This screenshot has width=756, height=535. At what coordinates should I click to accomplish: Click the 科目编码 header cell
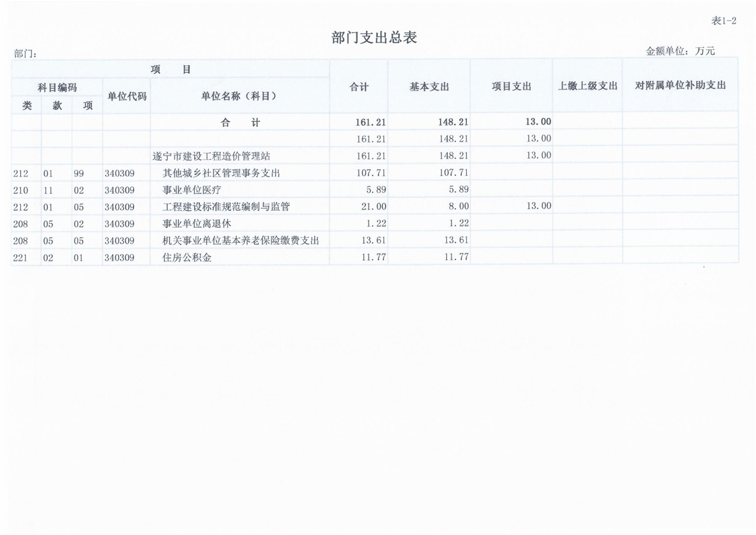[57, 88]
